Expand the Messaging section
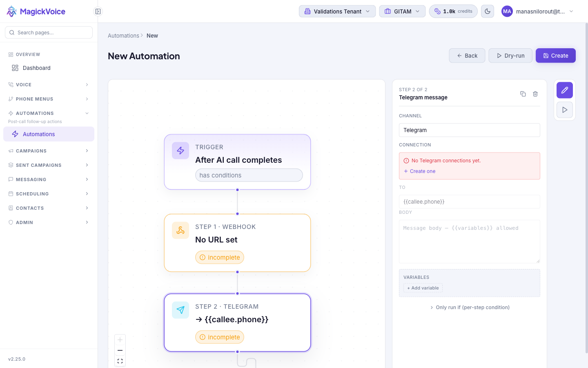The height and width of the screenshot is (368, 588). 49,180
